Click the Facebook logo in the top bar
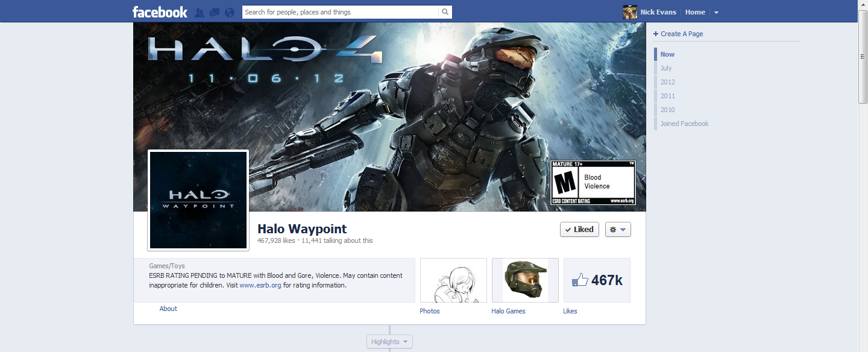The width and height of the screenshot is (868, 352). [x=160, y=12]
